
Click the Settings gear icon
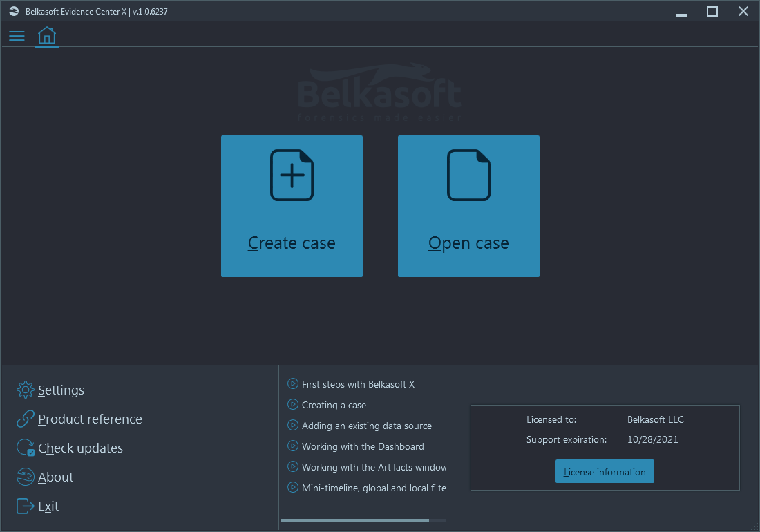tap(25, 390)
